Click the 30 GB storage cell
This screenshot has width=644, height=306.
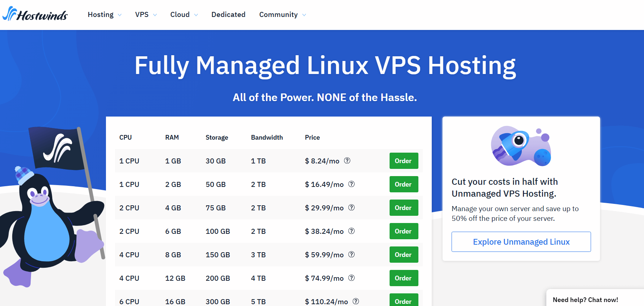216,161
